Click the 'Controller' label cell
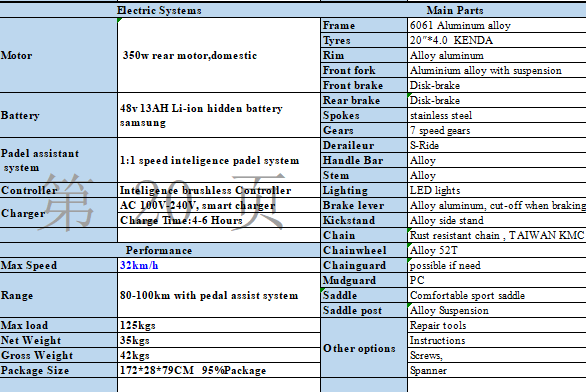Image resolution: width=586 pixels, height=392 pixels. point(58,190)
